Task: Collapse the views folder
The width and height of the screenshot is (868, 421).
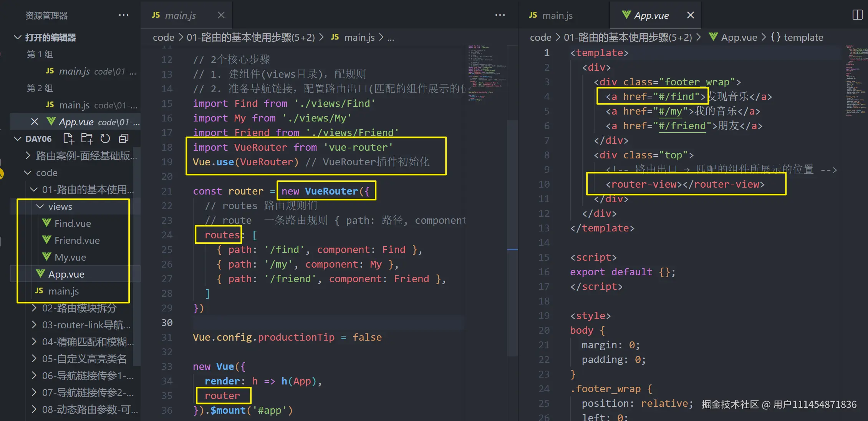Action: pyautogui.click(x=60, y=206)
